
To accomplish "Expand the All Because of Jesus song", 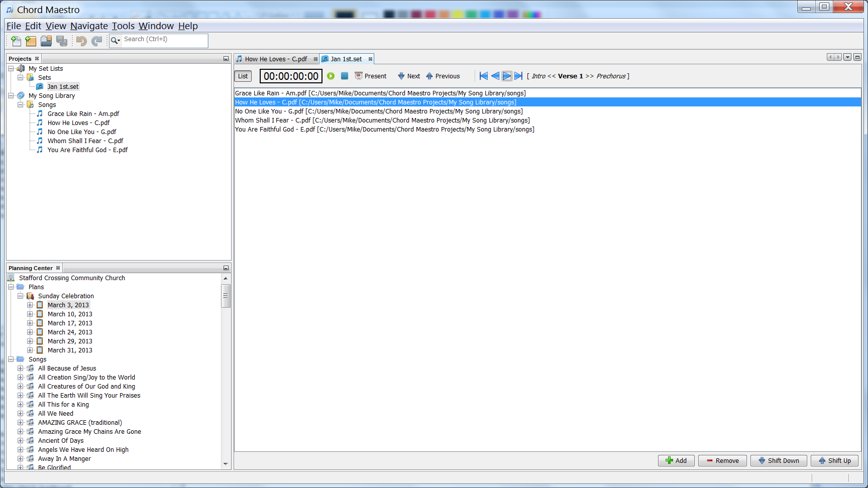I will 20,369.
